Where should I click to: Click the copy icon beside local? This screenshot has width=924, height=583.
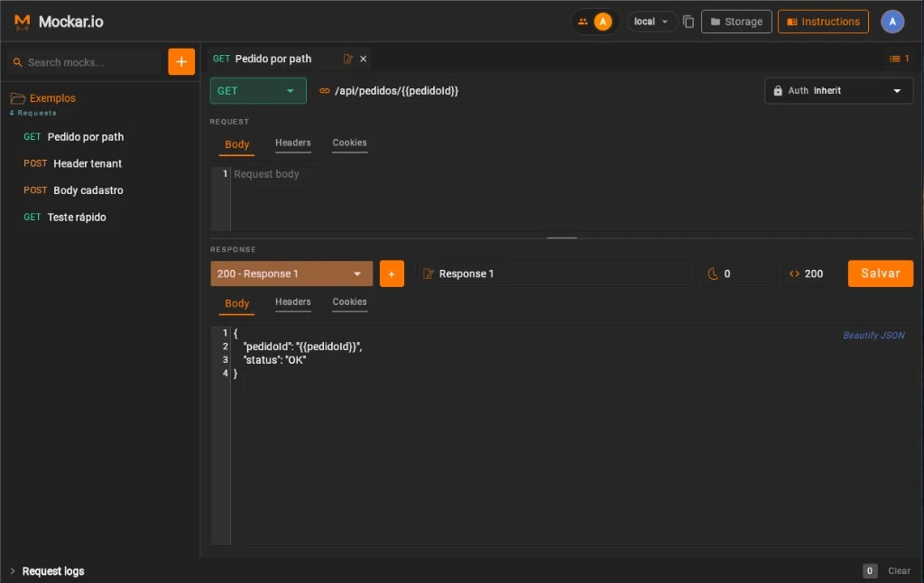(x=688, y=22)
